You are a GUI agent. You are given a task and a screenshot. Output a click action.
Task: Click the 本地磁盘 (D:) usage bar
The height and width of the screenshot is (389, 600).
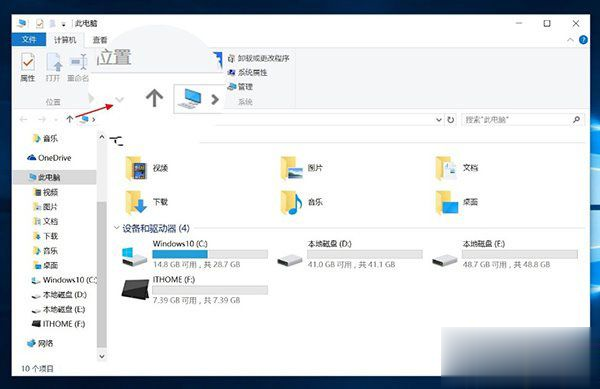coord(365,254)
